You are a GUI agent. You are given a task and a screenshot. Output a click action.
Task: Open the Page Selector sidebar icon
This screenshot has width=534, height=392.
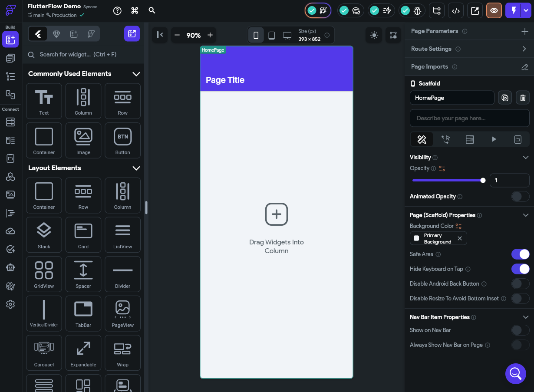click(10, 58)
